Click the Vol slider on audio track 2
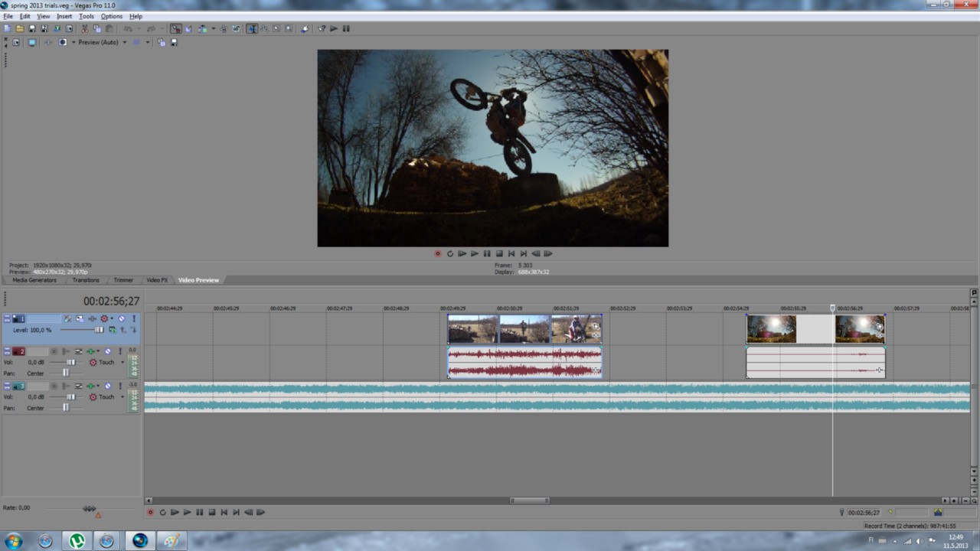Image resolution: width=980 pixels, height=551 pixels. [x=70, y=362]
